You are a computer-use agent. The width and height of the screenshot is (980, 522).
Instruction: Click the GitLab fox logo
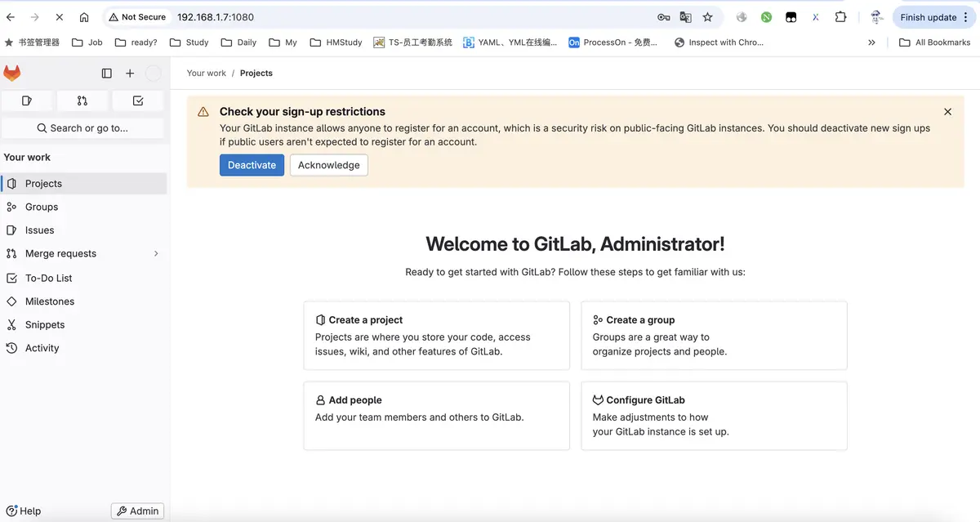click(x=12, y=74)
